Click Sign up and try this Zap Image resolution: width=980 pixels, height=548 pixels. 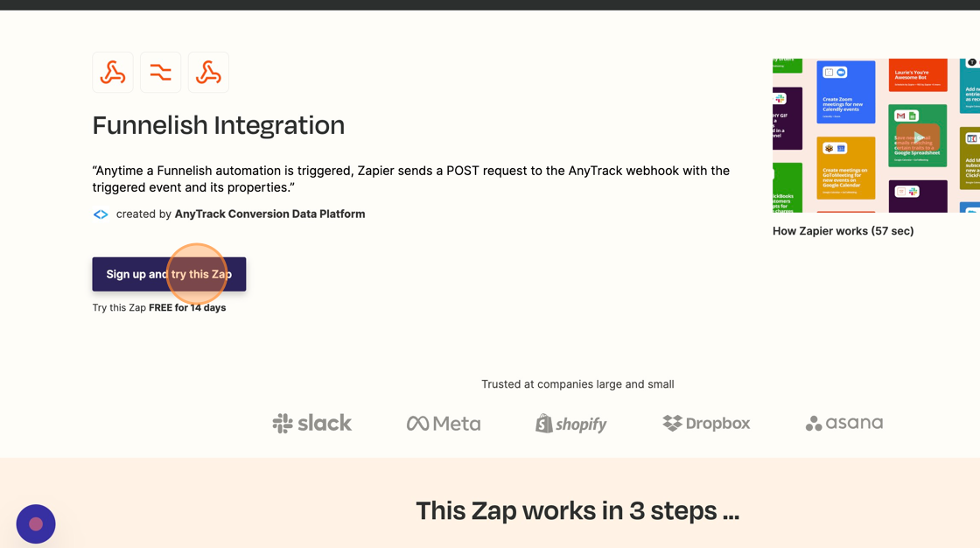(x=170, y=274)
